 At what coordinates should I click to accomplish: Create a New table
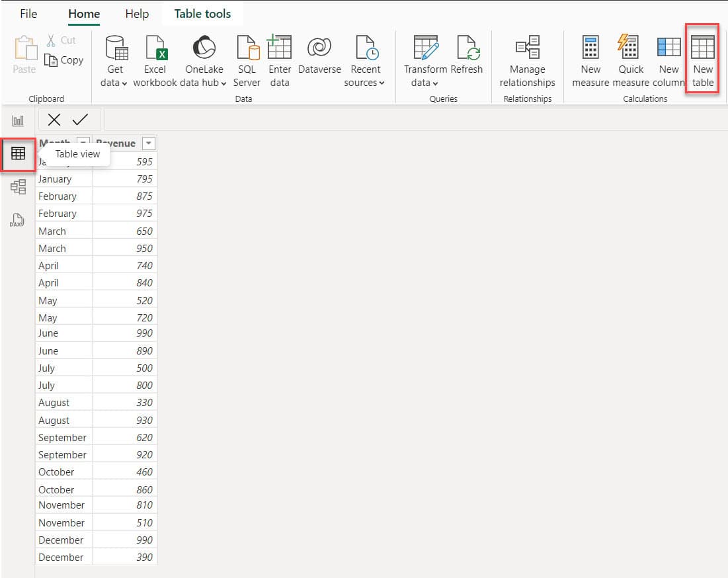703,62
